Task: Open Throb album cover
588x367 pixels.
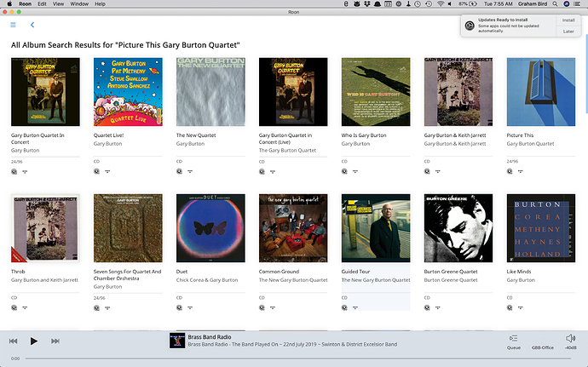Action: [45, 228]
